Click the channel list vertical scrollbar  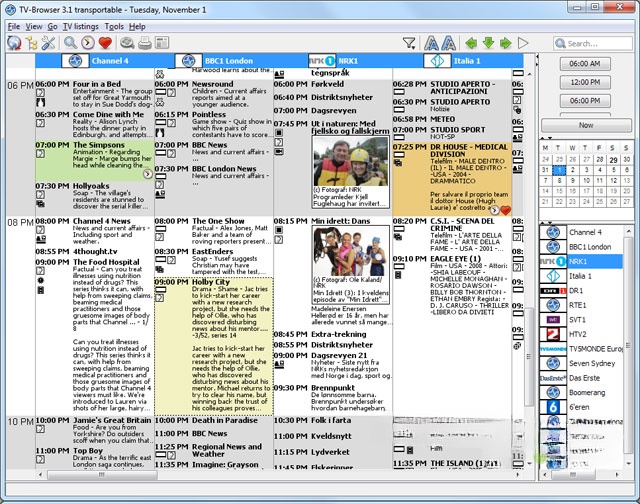(x=628, y=346)
